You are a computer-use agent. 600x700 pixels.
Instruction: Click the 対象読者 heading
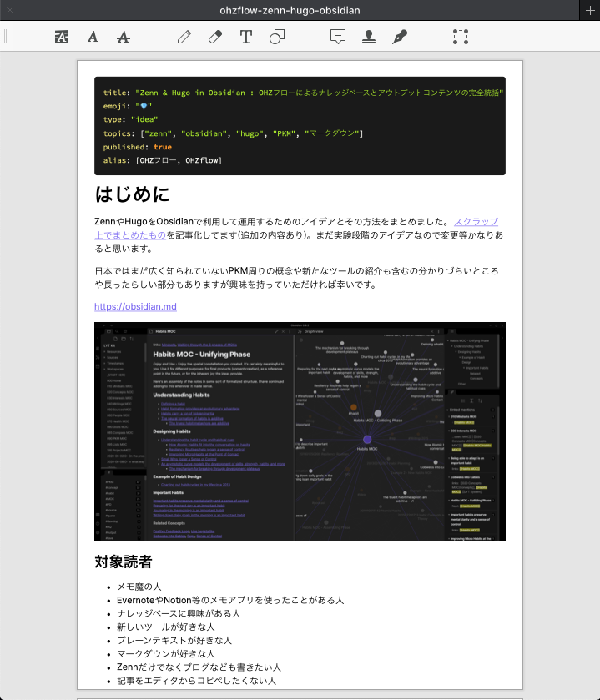[124, 562]
